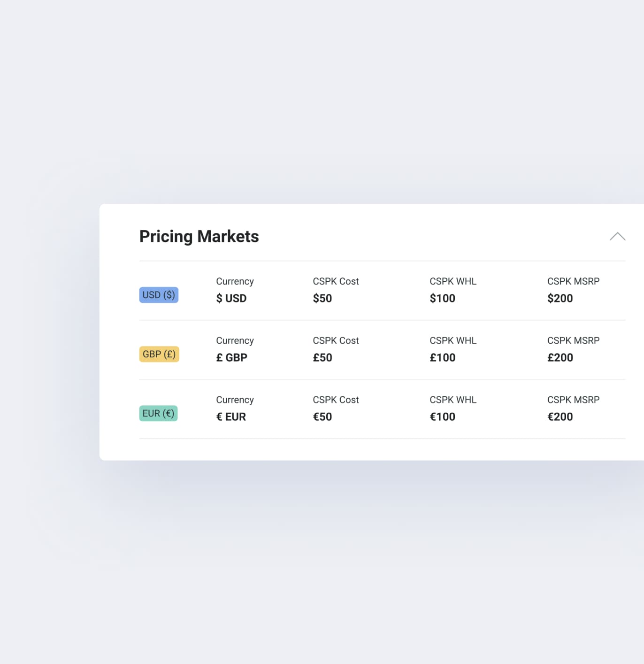Click the dollar symbol next to USD

pyautogui.click(x=219, y=298)
